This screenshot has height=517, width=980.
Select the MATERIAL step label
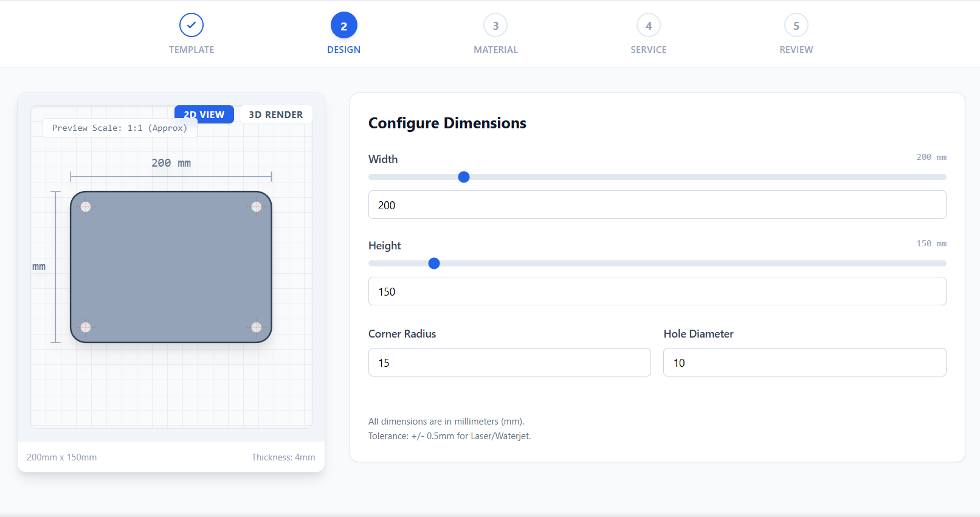click(495, 50)
